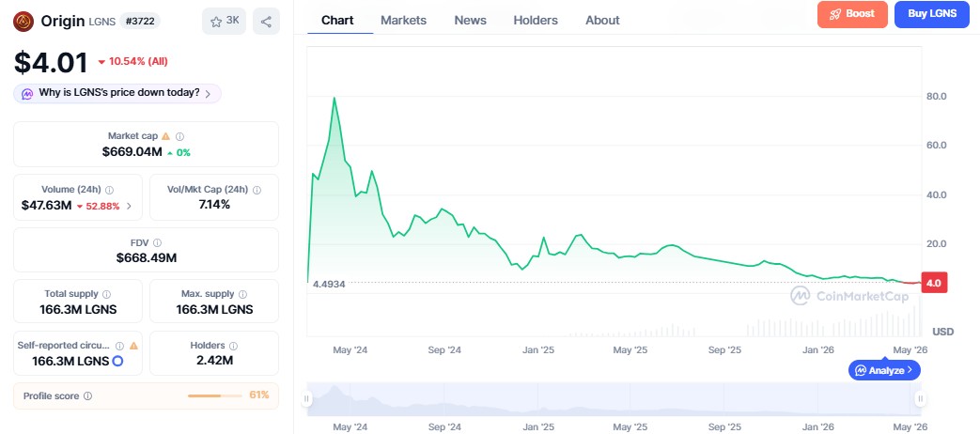Show Volume (24h) info tooltip icon

[109, 190]
